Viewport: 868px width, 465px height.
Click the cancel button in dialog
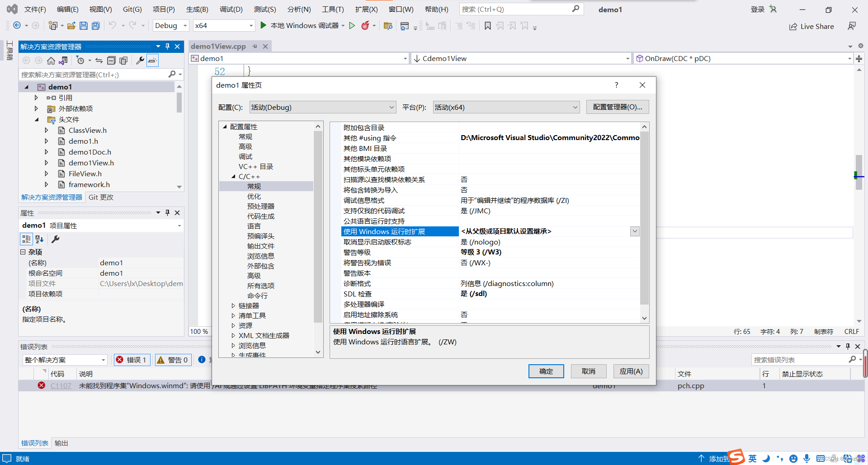coord(588,371)
